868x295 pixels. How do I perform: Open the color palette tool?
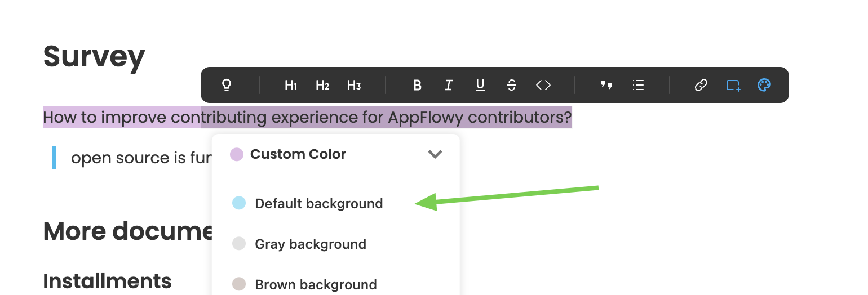764,85
